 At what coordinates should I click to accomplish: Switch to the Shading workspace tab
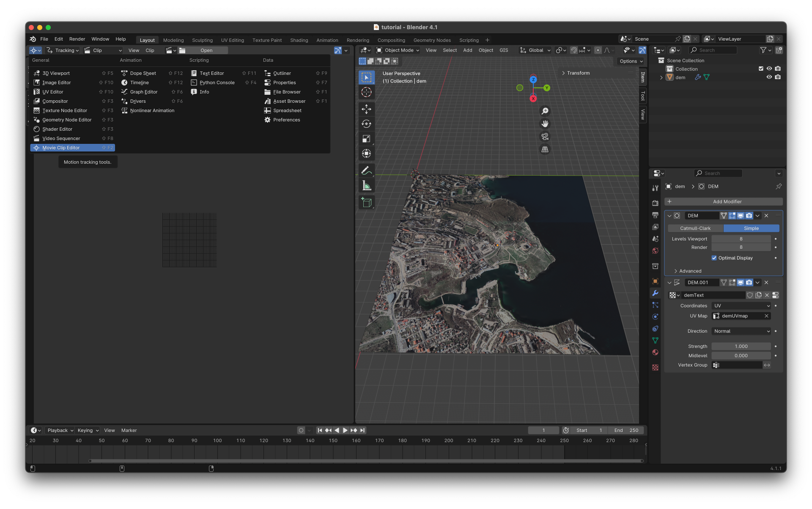pos(299,40)
